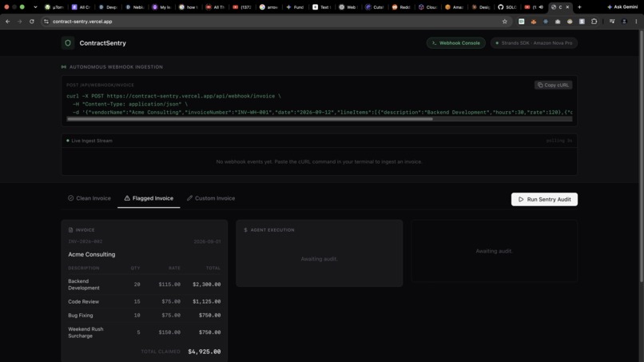This screenshot has height=362, width=644.
Task: Open the Webhook Console
Action: coord(456,42)
